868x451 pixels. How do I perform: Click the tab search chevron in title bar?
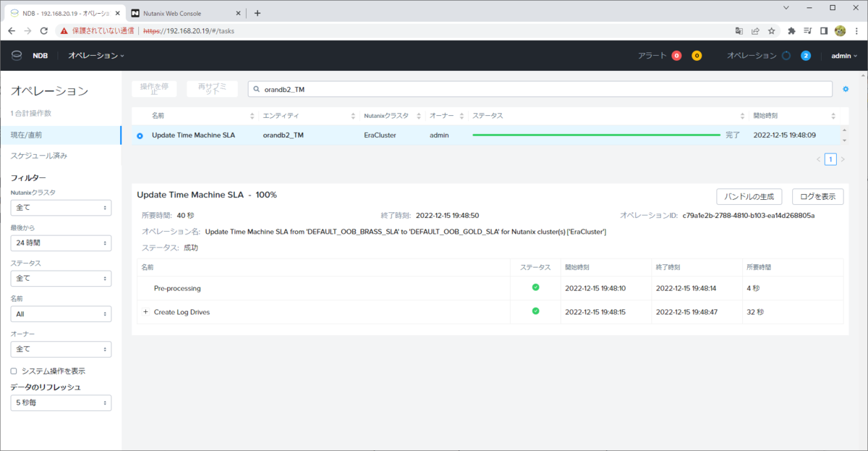click(786, 8)
